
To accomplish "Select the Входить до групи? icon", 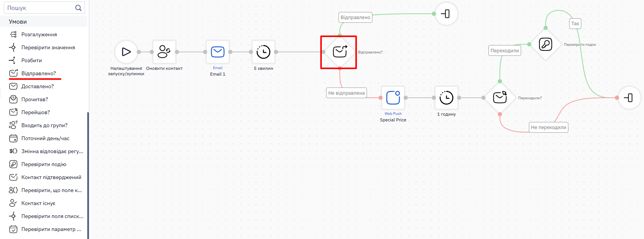I will pos(13,125).
